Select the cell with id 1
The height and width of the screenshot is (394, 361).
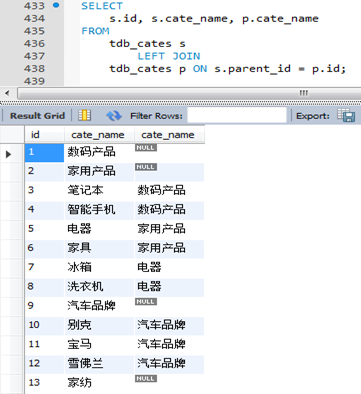point(44,153)
